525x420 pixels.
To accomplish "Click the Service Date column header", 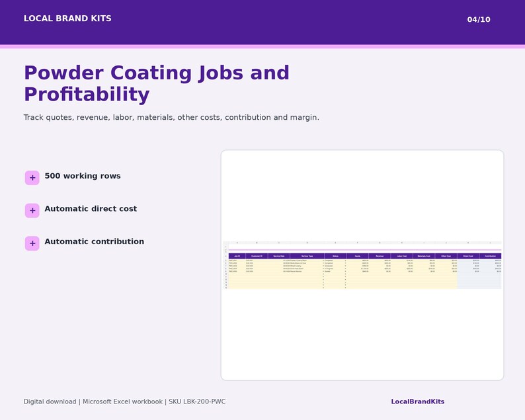I will coord(279,256).
